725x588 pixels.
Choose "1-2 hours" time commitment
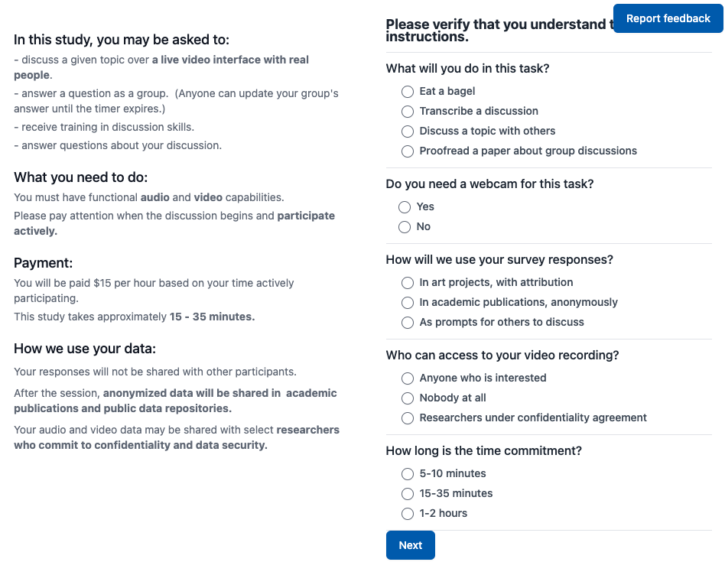407,513
